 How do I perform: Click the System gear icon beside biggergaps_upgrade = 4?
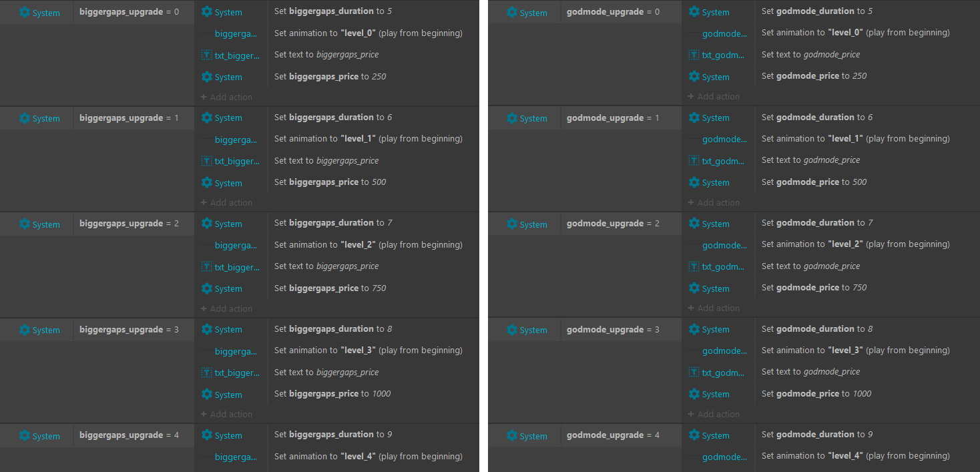25,436
